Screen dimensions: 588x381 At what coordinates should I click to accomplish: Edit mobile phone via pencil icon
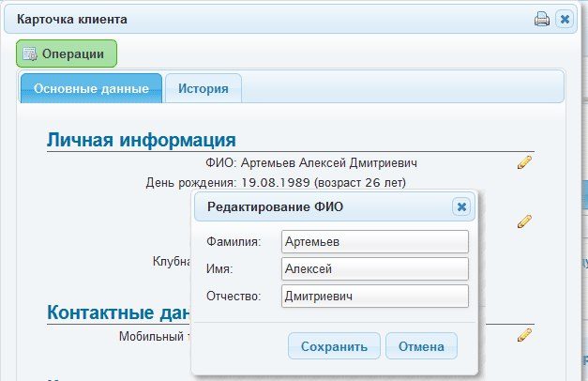(524, 335)
